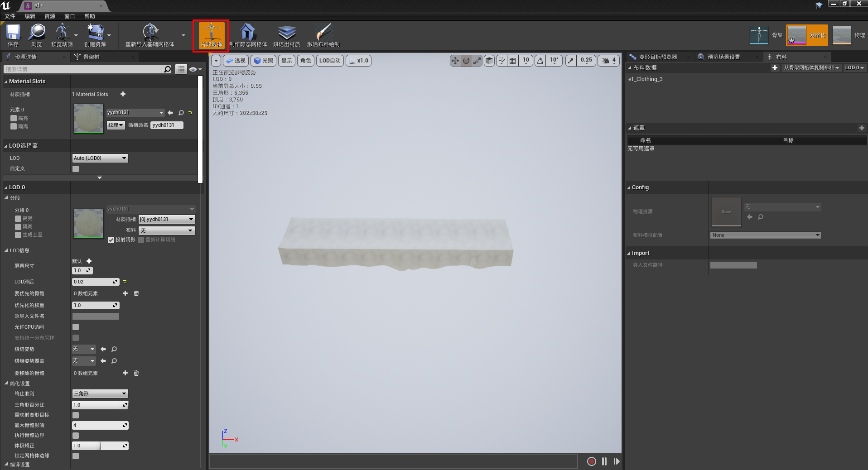Click 重新导入基础网格体 to reimport base mesh
868x470 pixels.
click(x=151, y=35)
